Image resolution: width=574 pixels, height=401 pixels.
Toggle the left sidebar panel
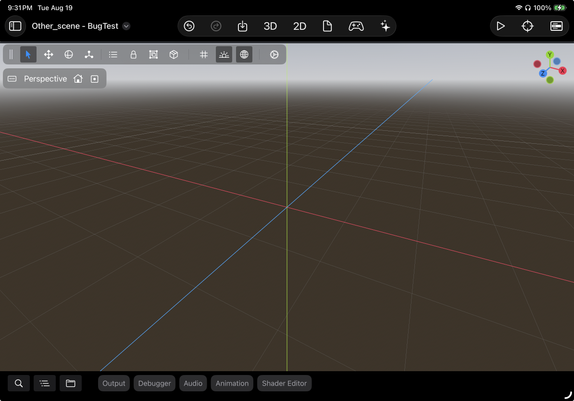point(15,26)
